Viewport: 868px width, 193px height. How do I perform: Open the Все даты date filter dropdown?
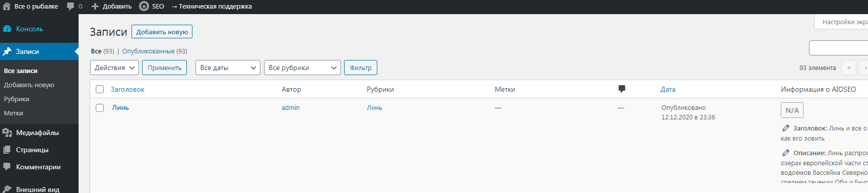(x=228, y=68)
